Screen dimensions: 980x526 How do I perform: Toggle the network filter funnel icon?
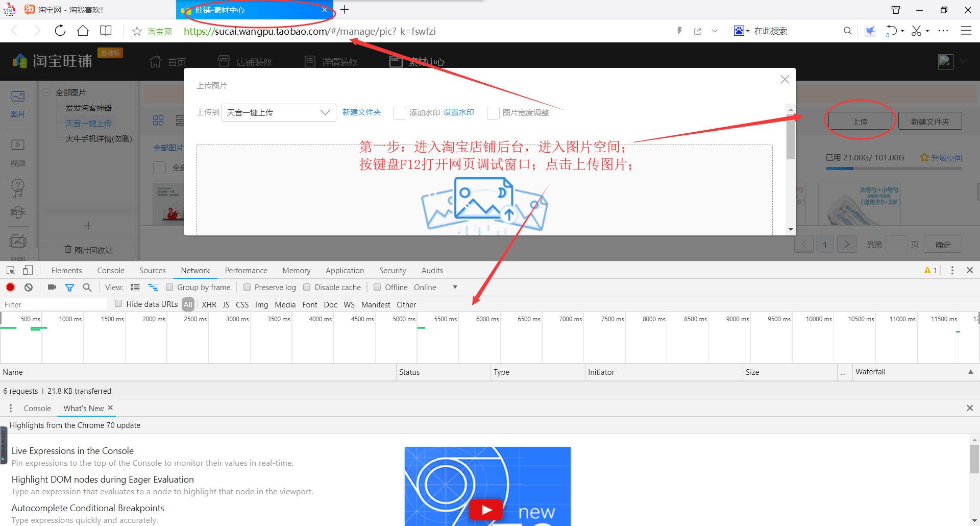(x=69, y=288)
